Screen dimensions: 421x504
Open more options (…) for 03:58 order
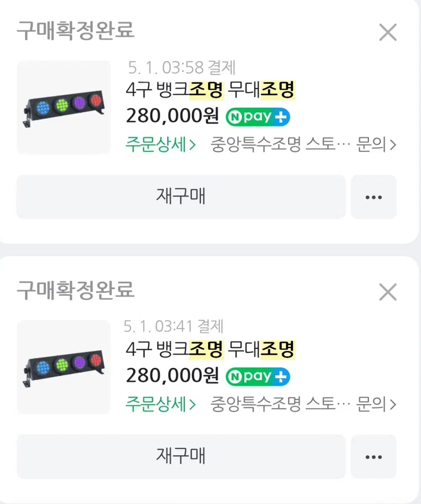374,197
